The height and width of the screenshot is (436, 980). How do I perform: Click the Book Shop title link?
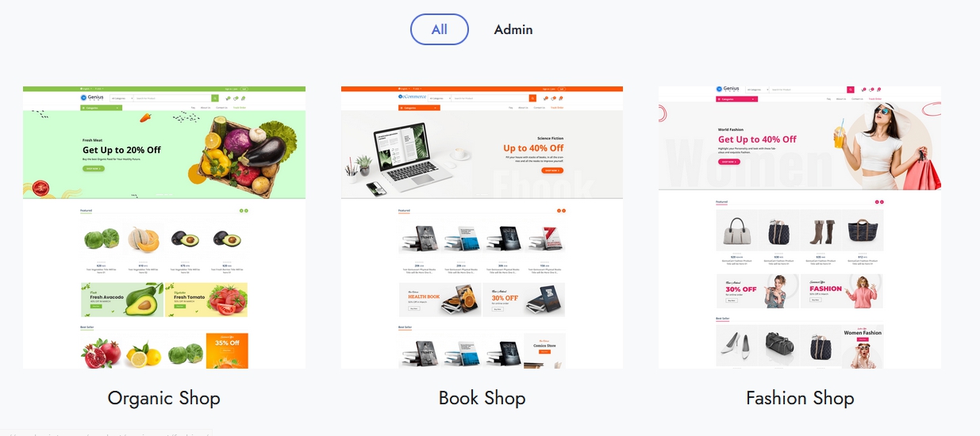[x=482, y=398]
